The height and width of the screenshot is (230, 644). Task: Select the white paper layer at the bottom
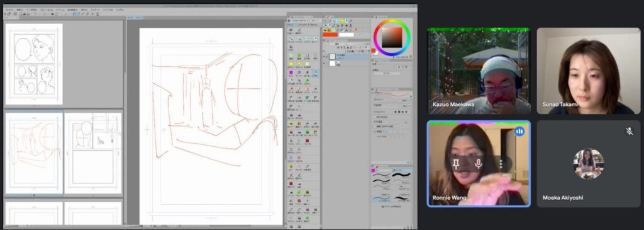[347, 64]
